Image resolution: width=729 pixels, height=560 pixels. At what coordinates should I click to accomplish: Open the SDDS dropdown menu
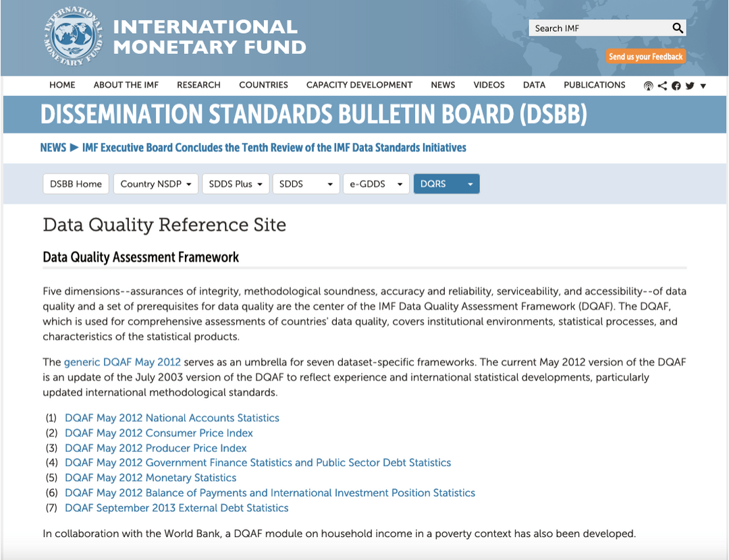click(306, 184)
